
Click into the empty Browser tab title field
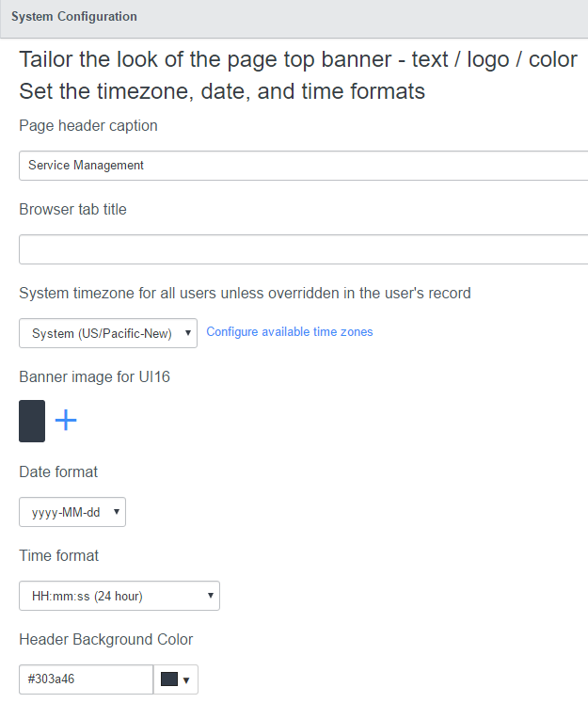pos(303,249)
